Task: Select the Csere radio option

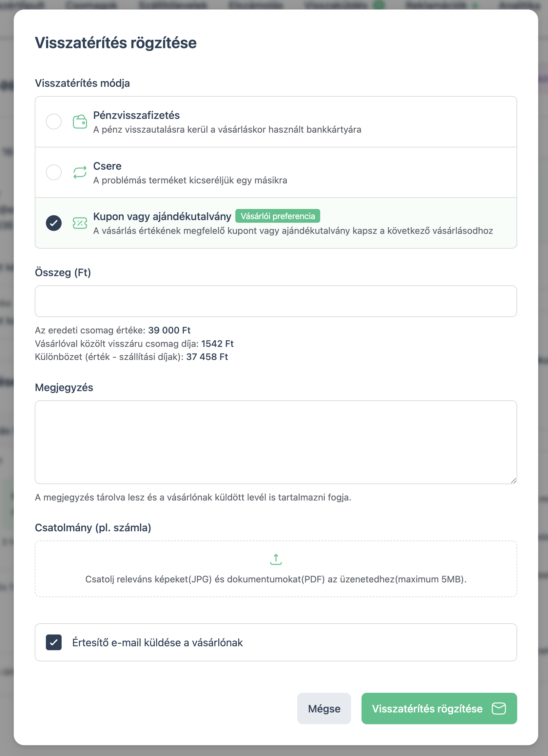Action: tap(54, 172)
